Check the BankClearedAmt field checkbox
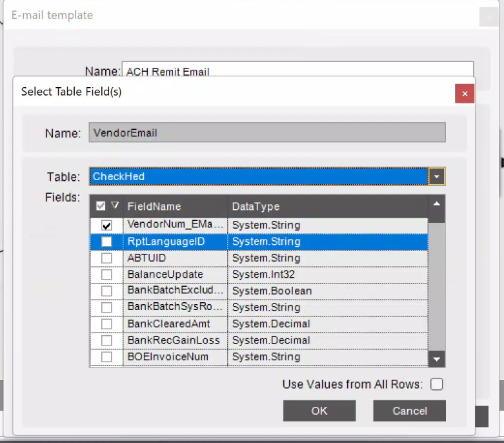The width and height of the screenshot is (504, 443). 106,324
